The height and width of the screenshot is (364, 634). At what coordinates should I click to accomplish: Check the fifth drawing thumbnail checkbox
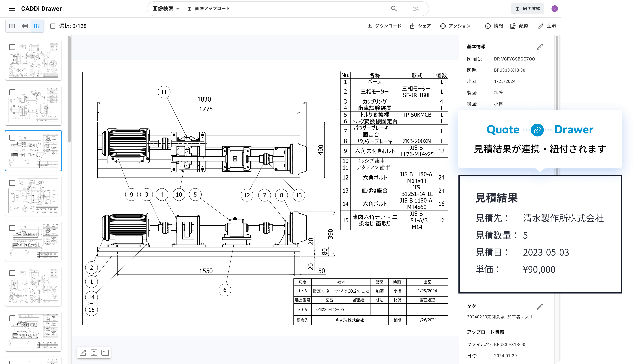(x=12, y=228)
